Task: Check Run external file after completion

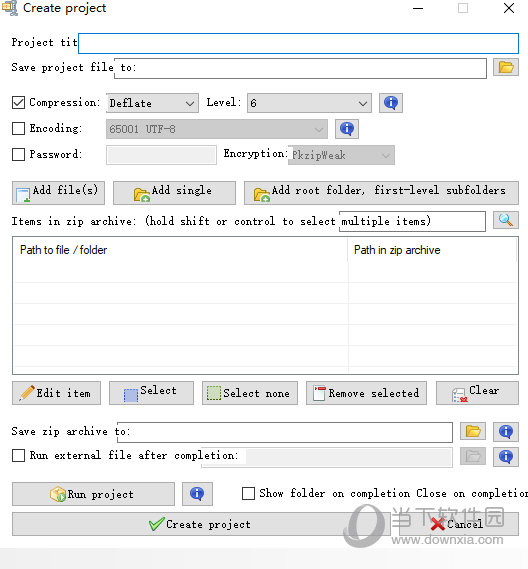Action: 19,455
